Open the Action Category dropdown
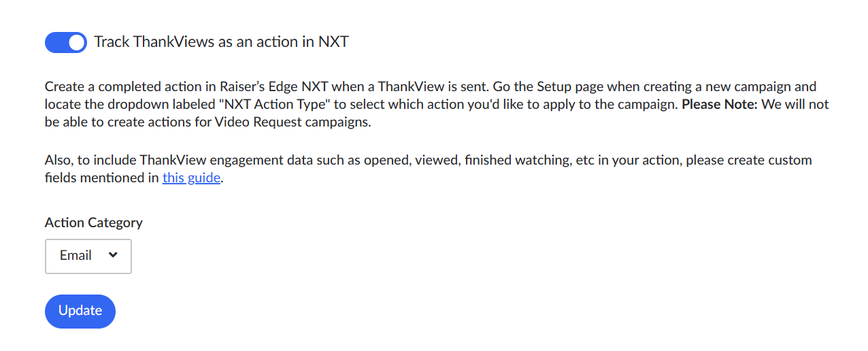This screenshot has width=868, height=351. click(88, 256)
